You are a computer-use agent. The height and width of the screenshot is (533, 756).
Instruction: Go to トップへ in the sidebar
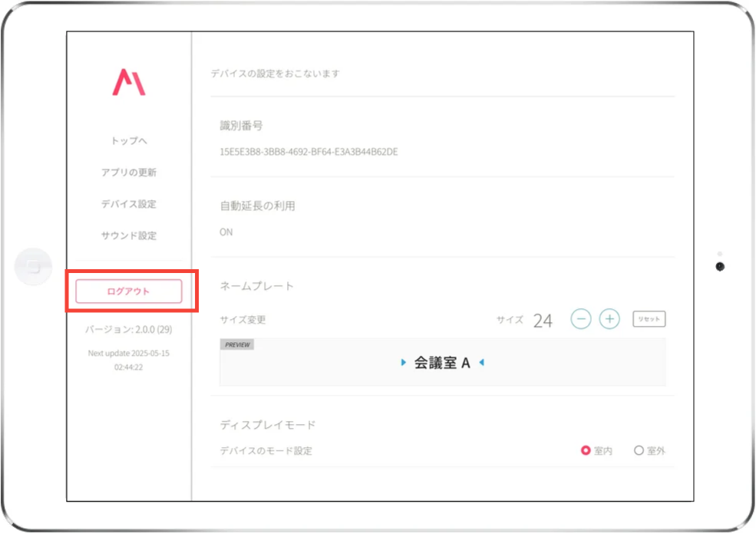point(129,140)
